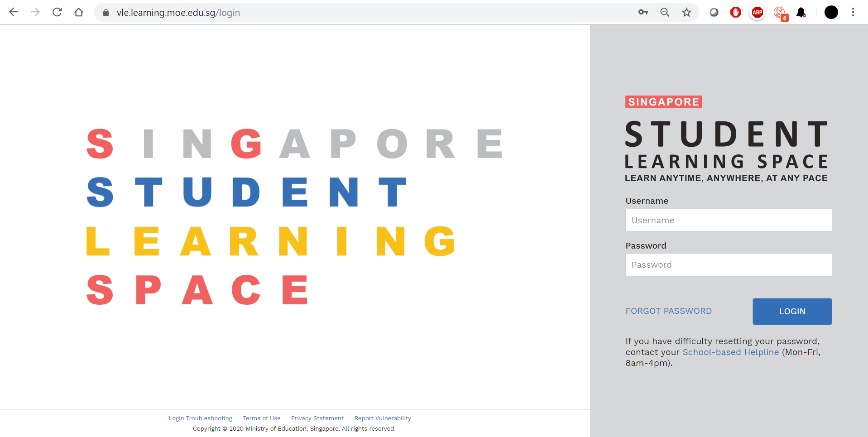Reload the login page
This screenshot has width=868, height=437.
pyautogui.click(x=57, y=12)
